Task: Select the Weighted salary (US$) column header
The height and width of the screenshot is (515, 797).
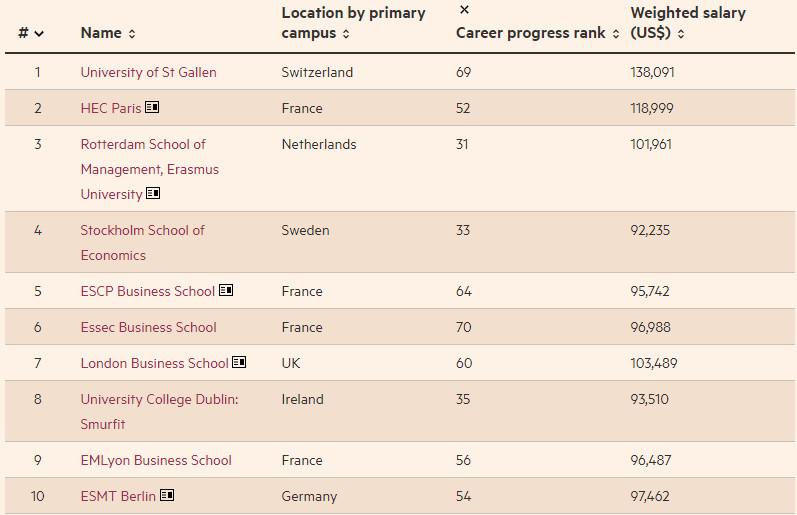Action: pos(688,23)
